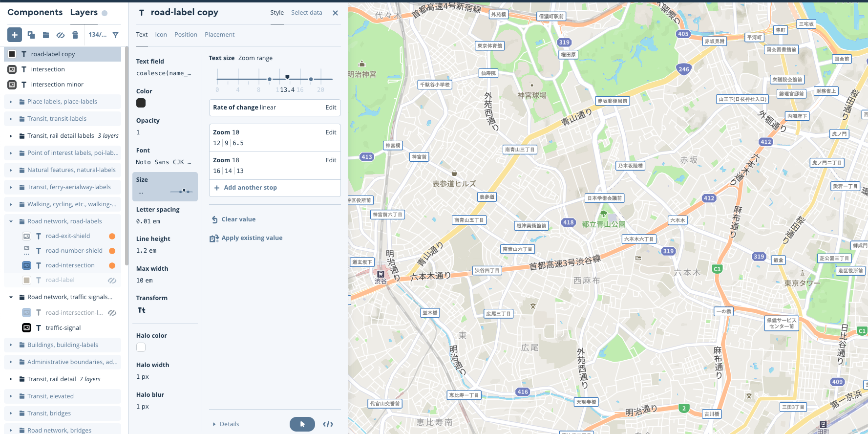Click the road-number-shield layer icon
This screenshot has width=868, height=434.
click(x=27, y=251)
